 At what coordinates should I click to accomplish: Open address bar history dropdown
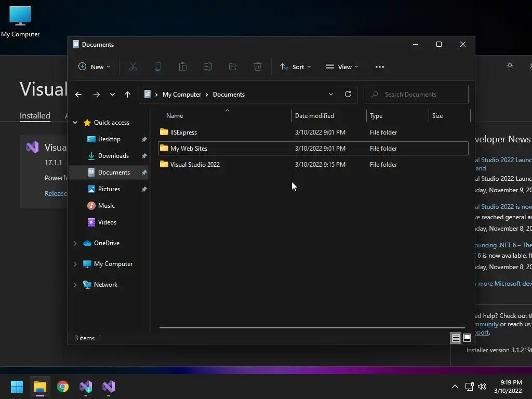[x=331, y=95]
